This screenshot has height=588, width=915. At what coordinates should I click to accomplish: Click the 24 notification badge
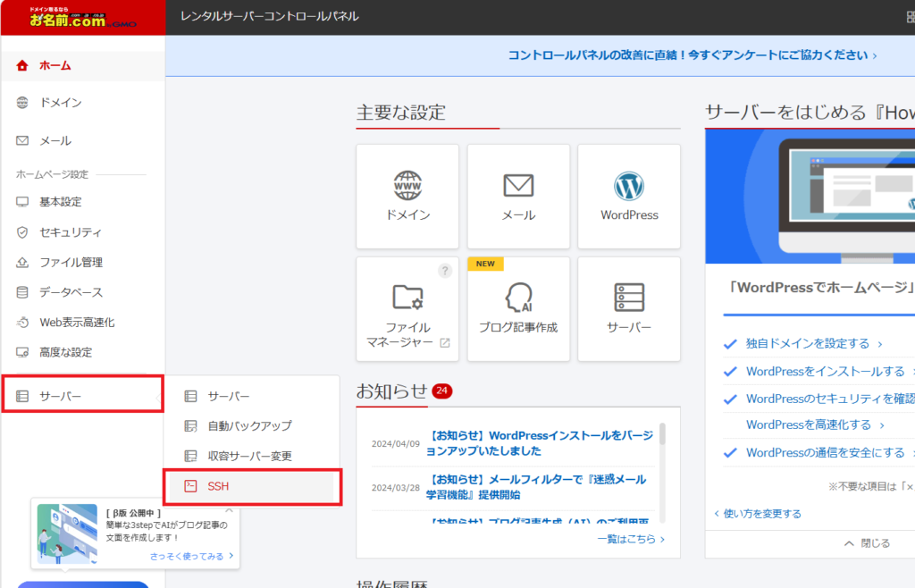pos(441,391)
